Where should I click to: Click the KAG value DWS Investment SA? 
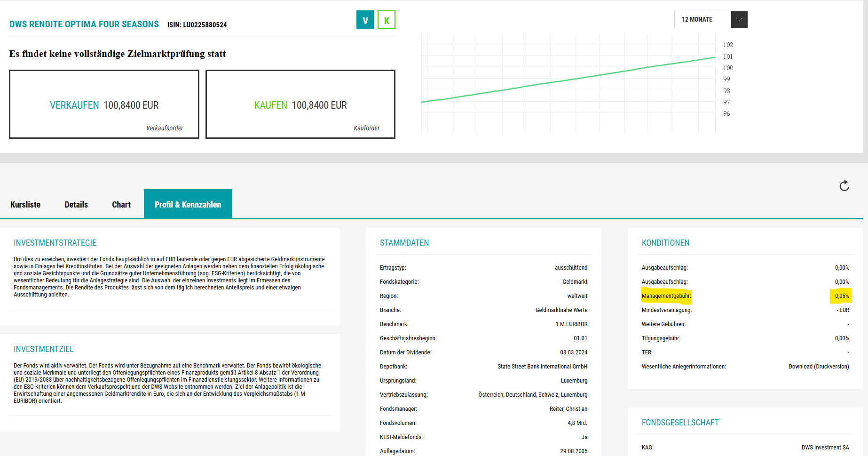pos(825,448)
